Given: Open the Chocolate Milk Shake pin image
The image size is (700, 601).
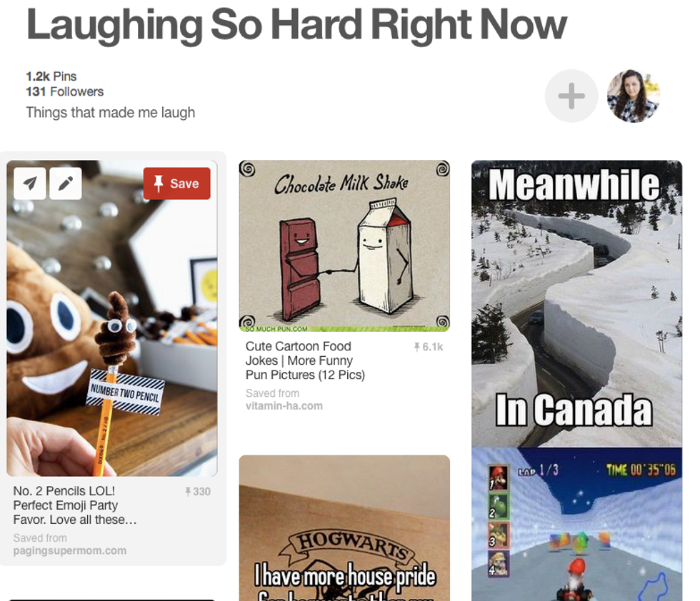Looking at the screenshot, I should (344, 246).
